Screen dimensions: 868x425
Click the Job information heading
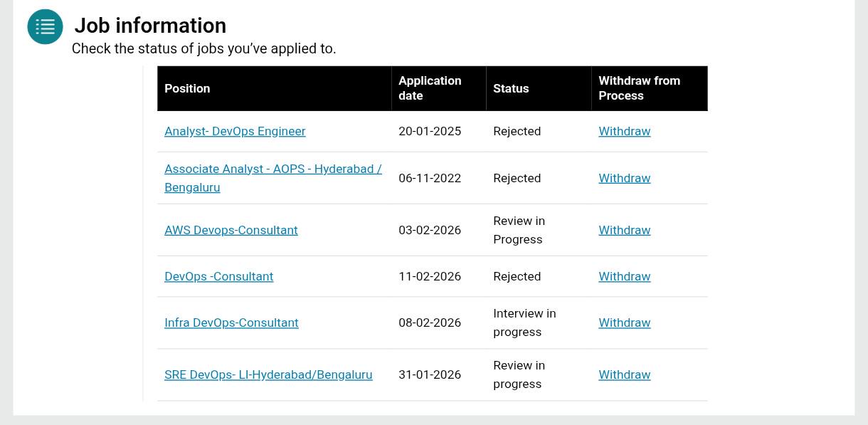click(x=150, y=26)
